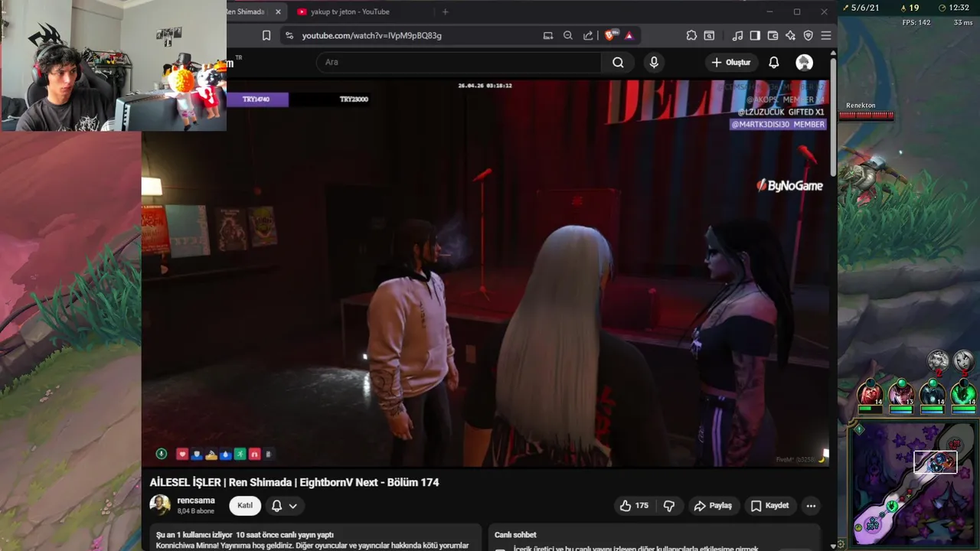Close the Ren Shimada tab
Viewport: 980px width, 551px height.
[278, 11]
